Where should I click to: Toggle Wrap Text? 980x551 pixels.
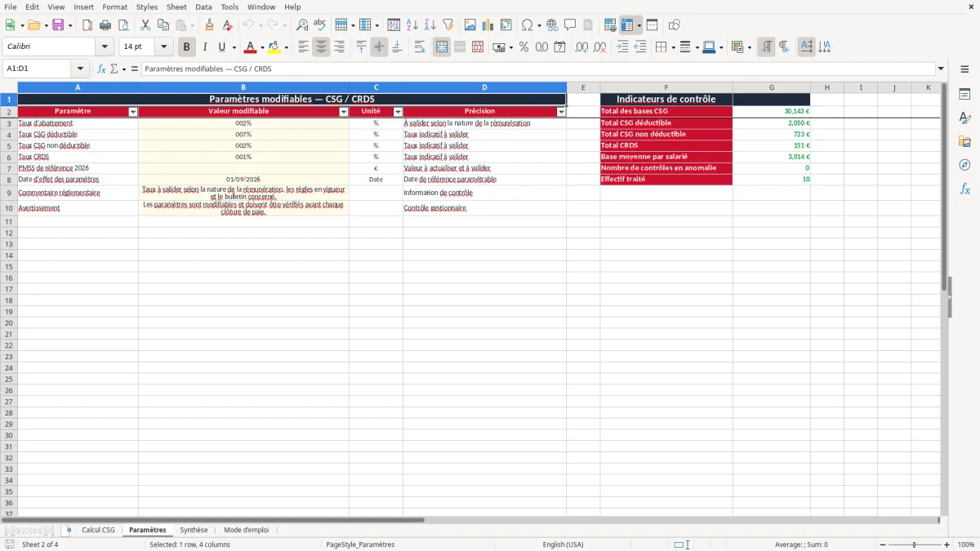pyautogui.click(x=420, y=47)
